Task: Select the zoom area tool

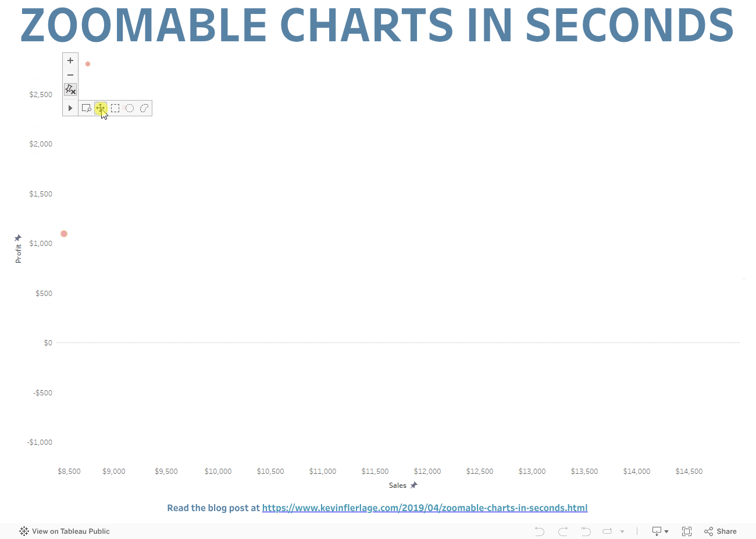Action: (87, 108)
